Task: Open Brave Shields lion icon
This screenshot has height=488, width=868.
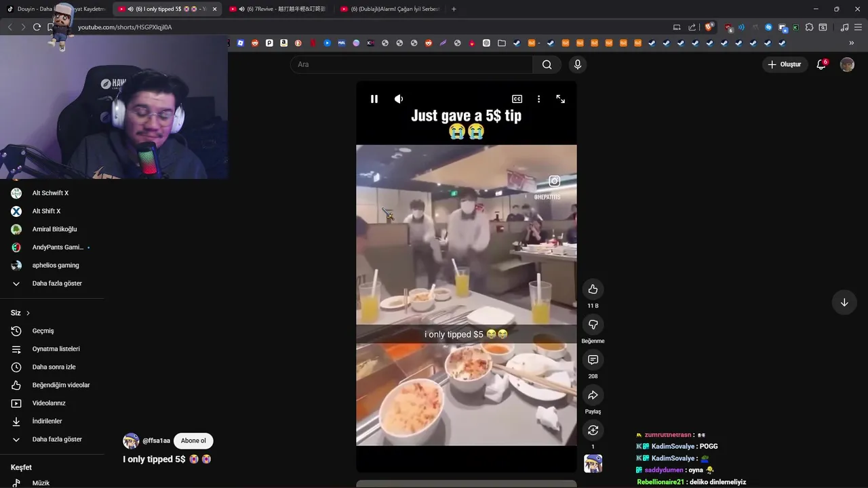Action: coord(709,27)
